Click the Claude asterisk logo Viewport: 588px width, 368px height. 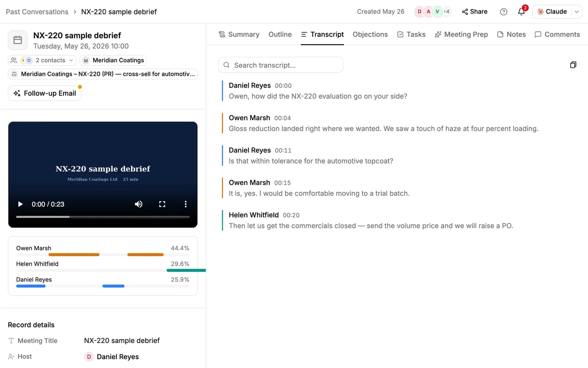[540, 12]
